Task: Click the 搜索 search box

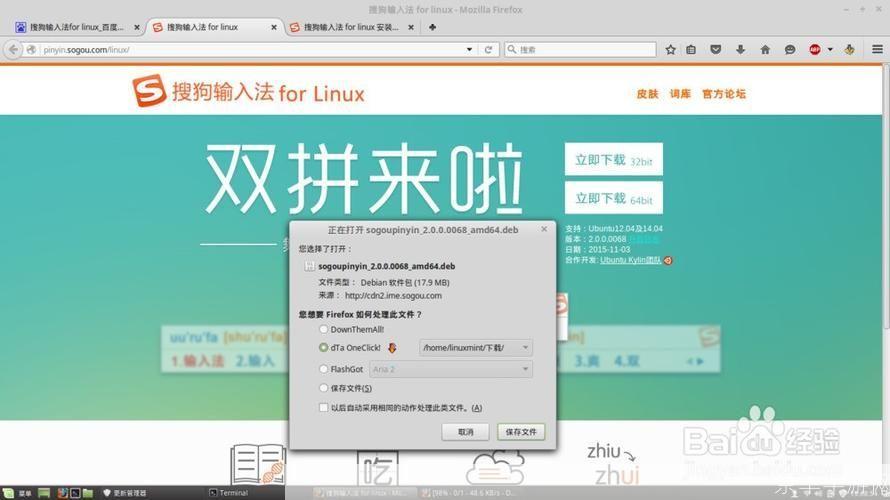Action: (580, 50)
